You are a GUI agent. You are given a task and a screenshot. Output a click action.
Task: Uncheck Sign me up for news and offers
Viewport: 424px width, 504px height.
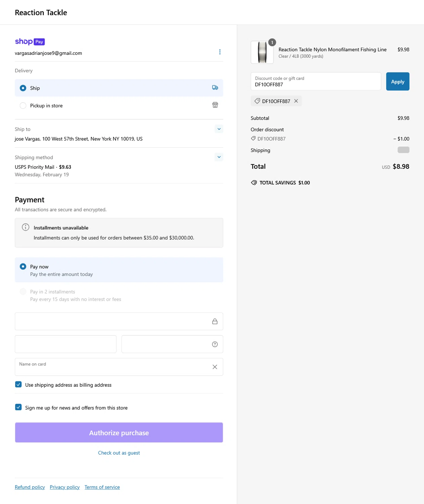click(18, 407)
